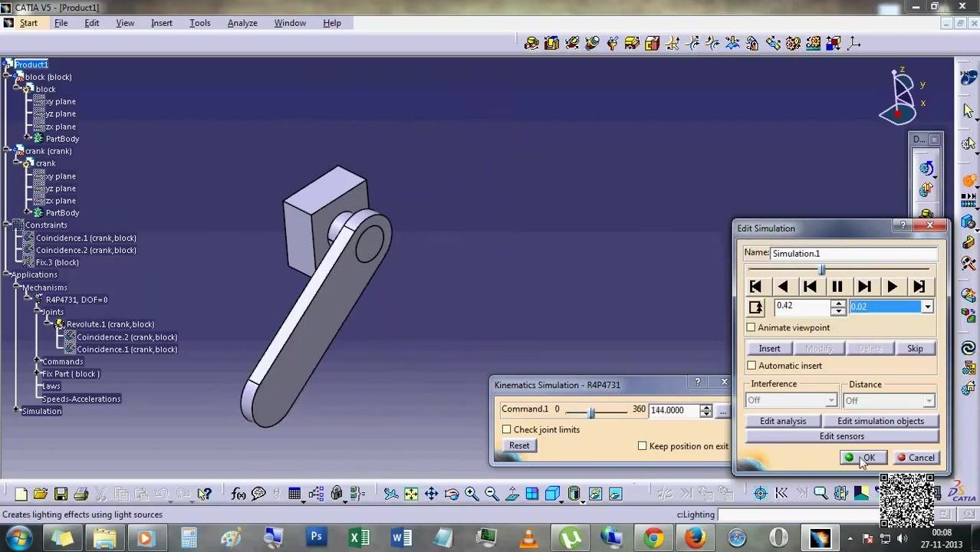This screenshot has width=980, height=552.
Task: Click the Zoom In magnifier icon
Action: tap(472, 494)
